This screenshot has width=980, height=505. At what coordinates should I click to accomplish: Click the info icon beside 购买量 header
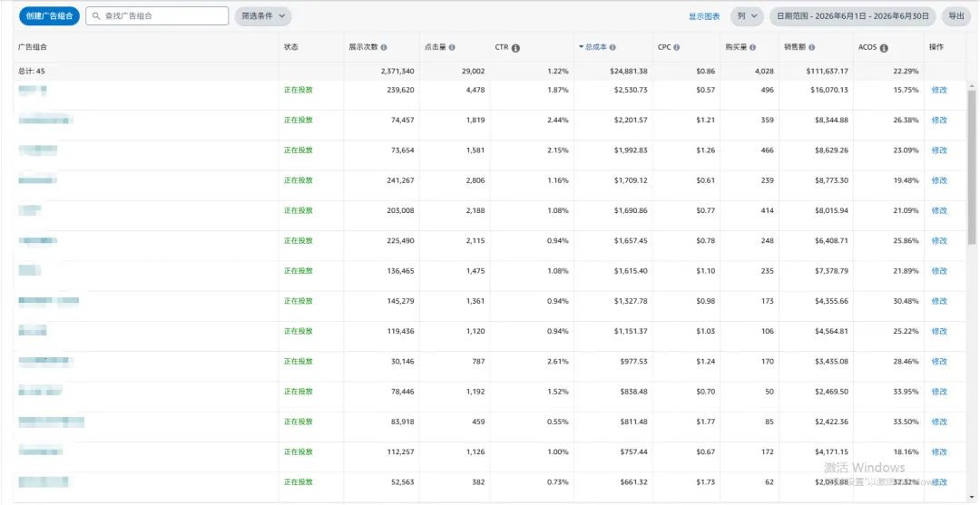[x=752, y=47]
